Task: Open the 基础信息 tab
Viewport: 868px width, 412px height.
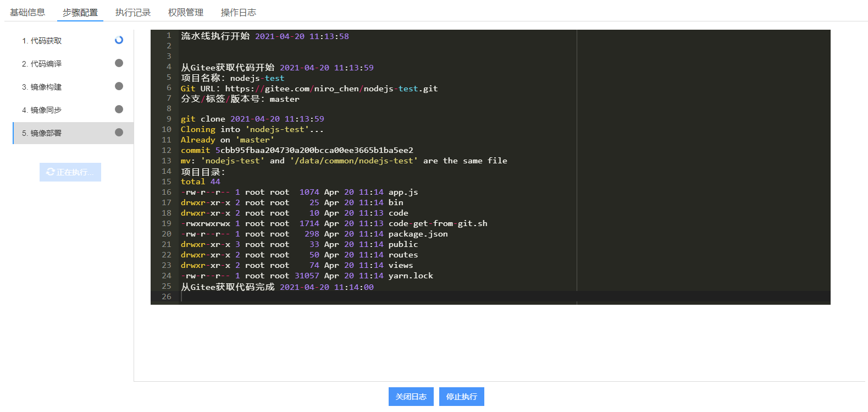Action: (27, 12)
